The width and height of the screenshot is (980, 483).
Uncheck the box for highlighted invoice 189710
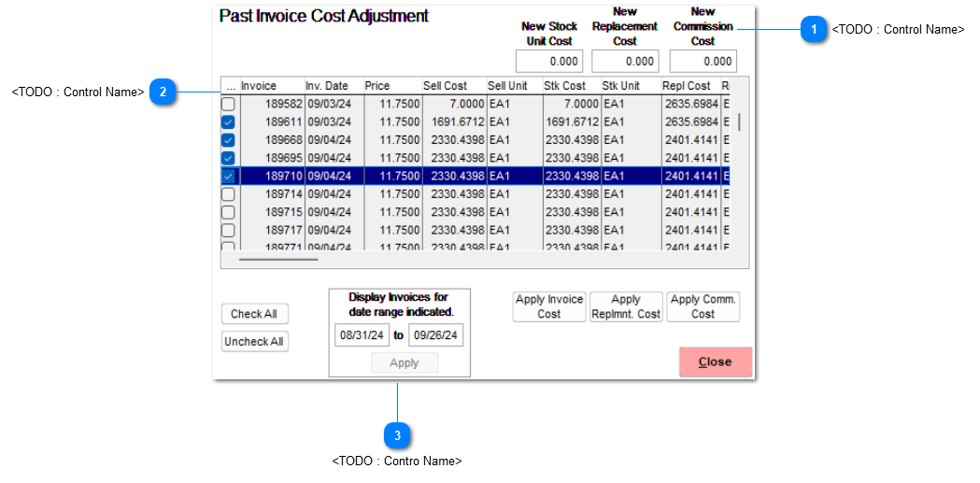pyautogui.click(x=229, y=177)
